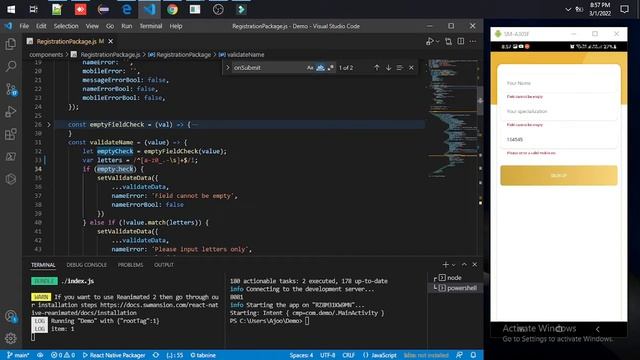Open Chrome from the taskbar

[172, 9]
